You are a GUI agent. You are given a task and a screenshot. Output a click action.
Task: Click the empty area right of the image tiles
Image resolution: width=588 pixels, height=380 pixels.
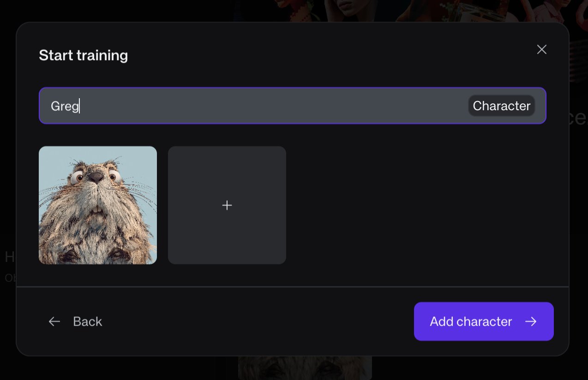[415, 205]
